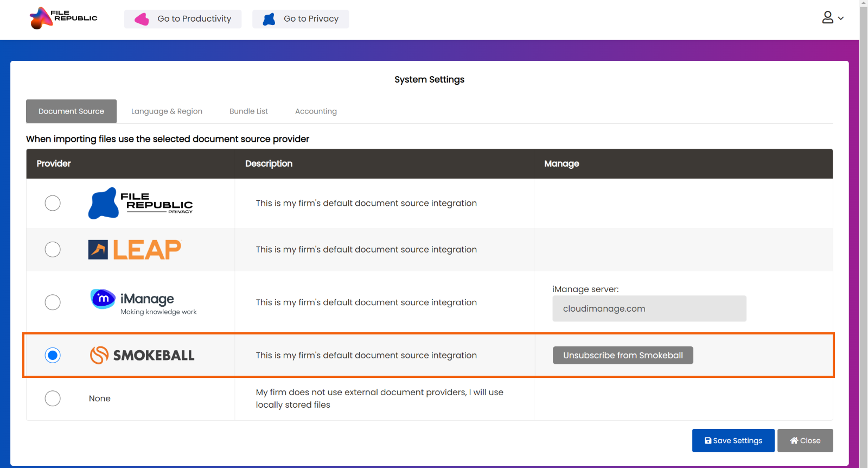Click the LEAP row description text
This screenshot has height=468, width=868.
coord(366,250)
